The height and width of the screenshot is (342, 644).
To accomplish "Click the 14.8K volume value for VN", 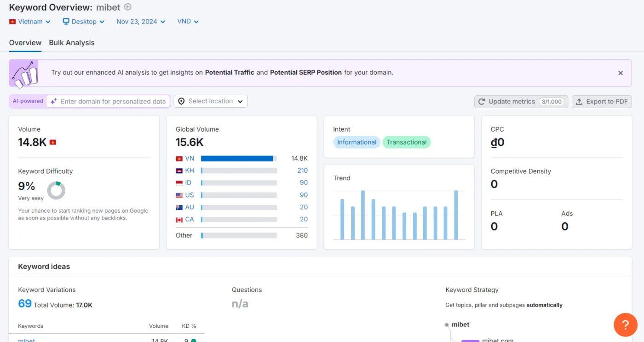I will (299, 158).
